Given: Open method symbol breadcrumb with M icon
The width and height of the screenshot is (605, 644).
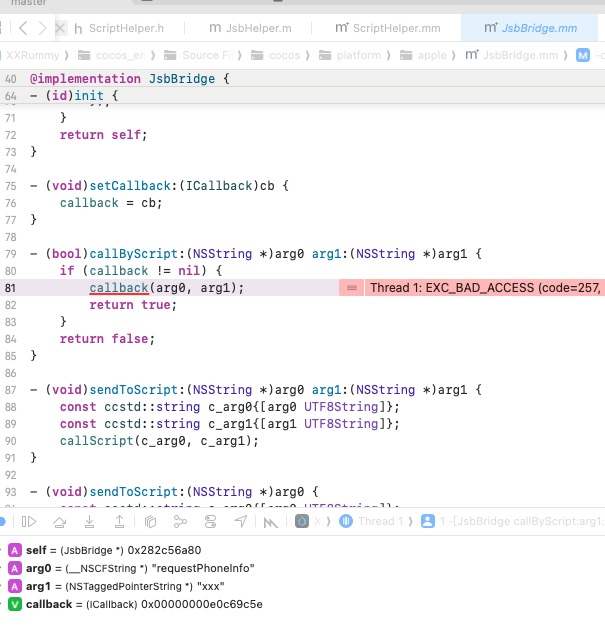Looking at the screenshot, I should coord(583,55).
